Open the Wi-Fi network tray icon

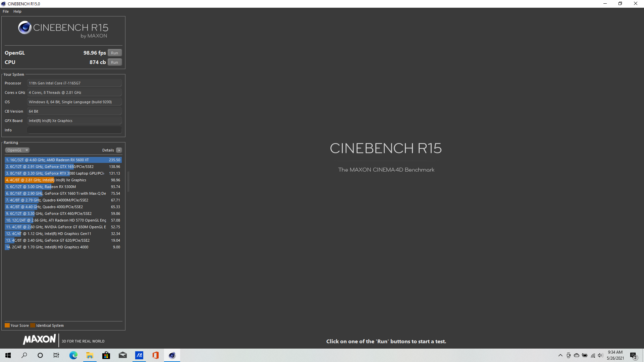[593, 355]
